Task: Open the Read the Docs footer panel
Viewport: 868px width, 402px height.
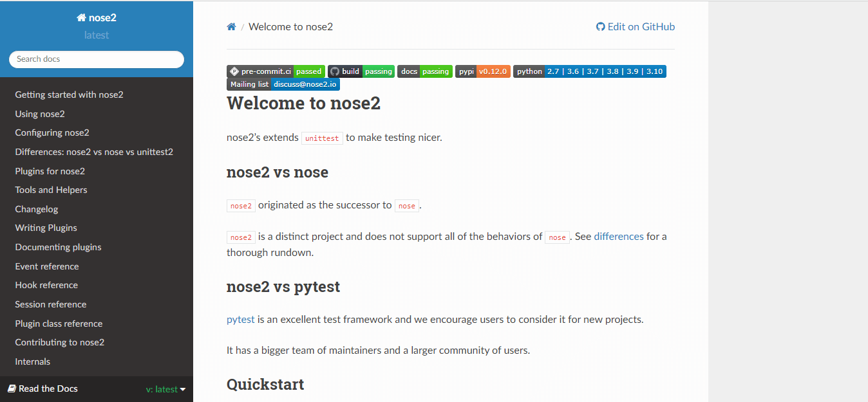Action: (x=43, y=388)
